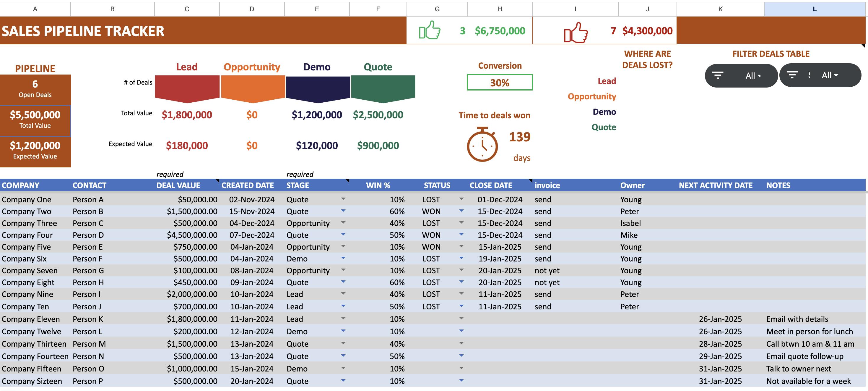Screen dimensions: 868x391
Task: Select column A header
Action: click(x=35, y=9)
